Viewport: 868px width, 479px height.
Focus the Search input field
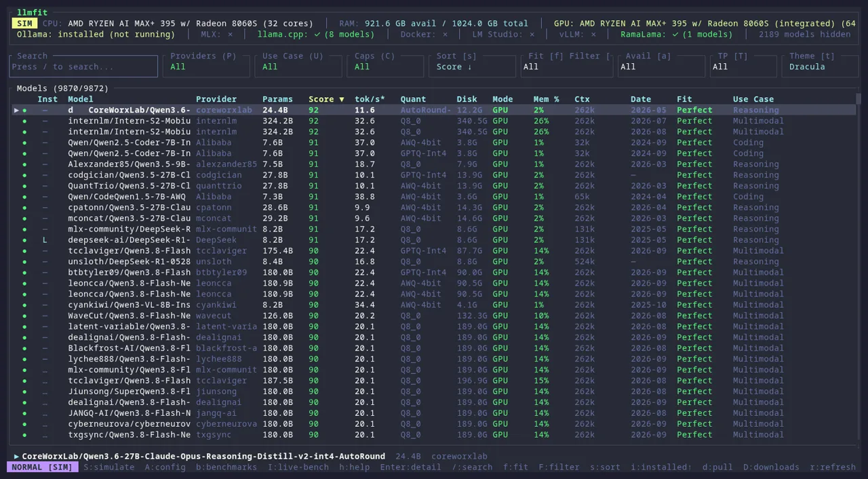[83, 66]
